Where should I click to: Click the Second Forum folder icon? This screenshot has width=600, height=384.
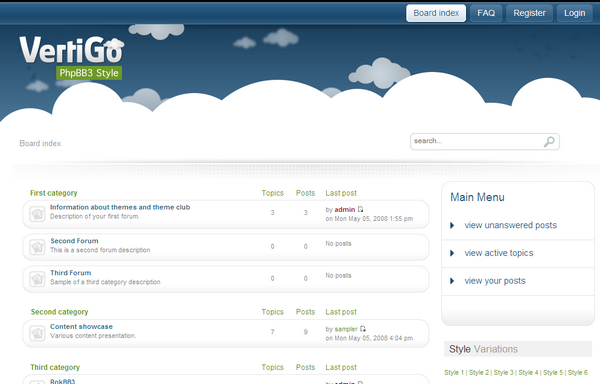37,247
